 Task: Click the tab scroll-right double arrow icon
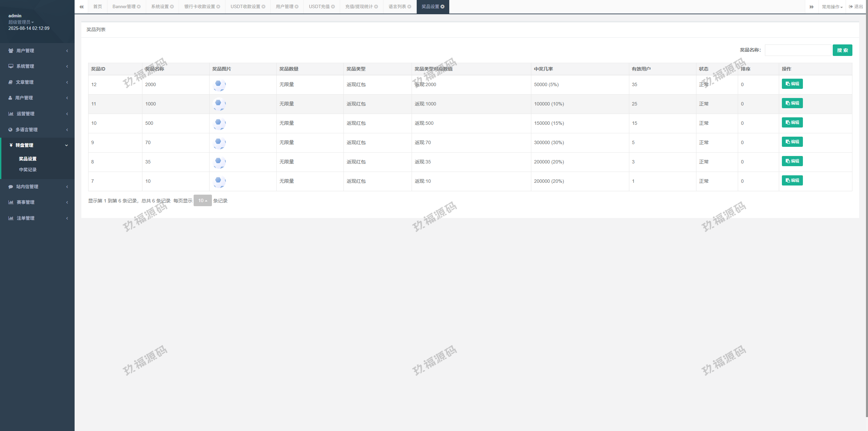tap(811, 7)
